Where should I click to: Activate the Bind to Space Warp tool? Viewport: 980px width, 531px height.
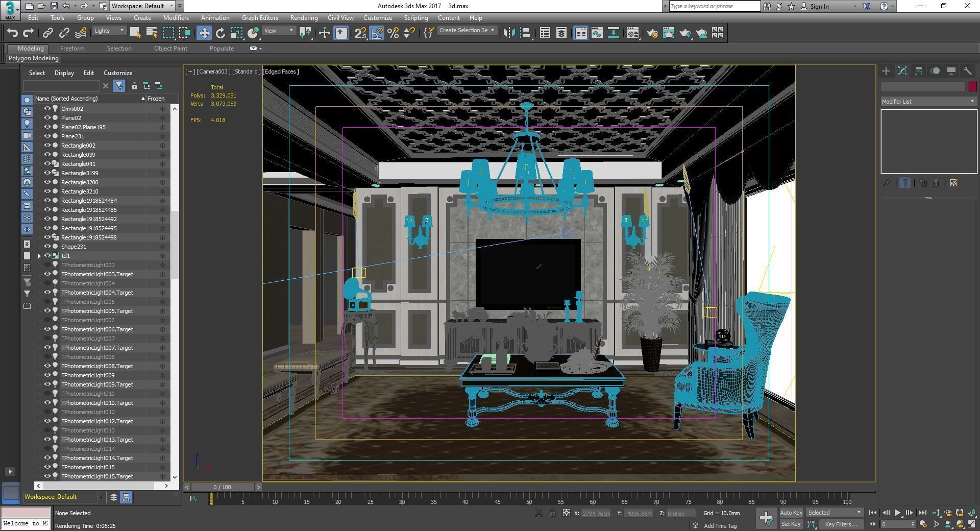pos(81,33)
